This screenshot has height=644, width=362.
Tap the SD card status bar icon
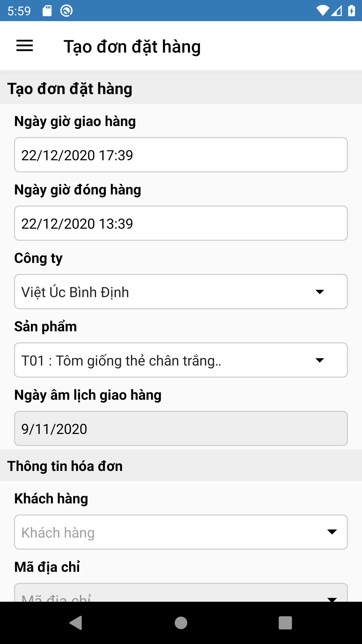47,11
